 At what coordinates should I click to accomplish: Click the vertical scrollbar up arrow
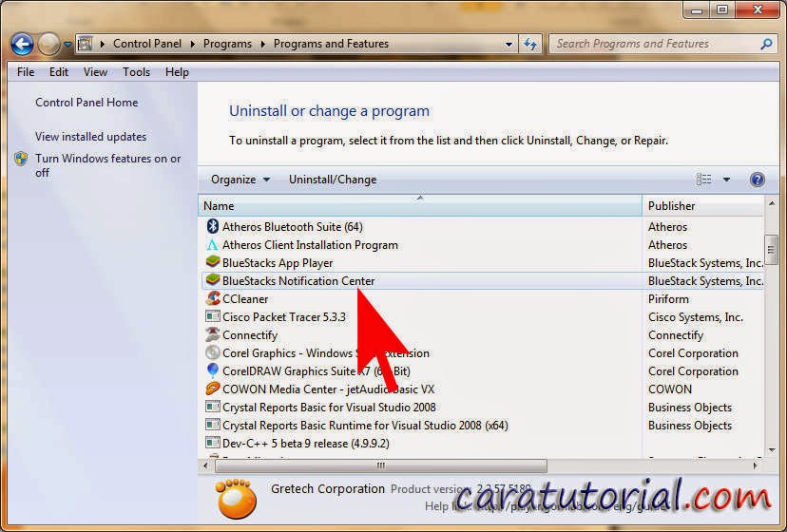pyautogui.click(x=772, y=203)
